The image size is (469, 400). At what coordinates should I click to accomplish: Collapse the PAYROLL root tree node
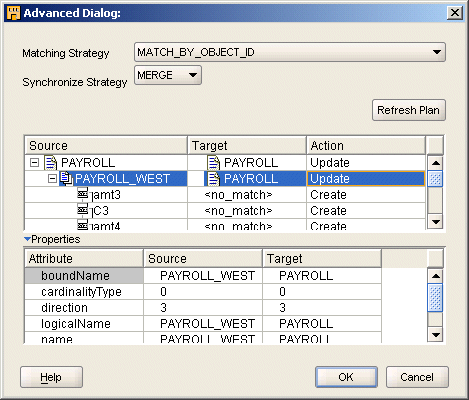pos(34,163)
